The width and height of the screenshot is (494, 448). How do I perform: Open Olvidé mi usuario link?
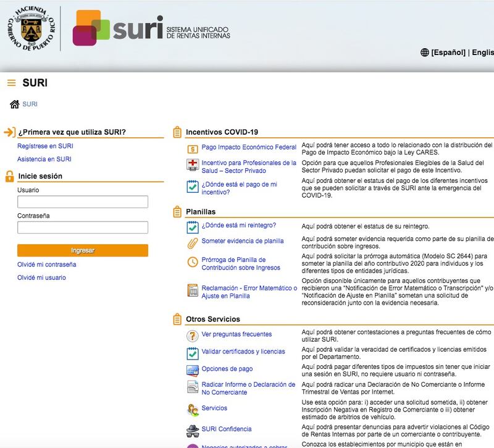41,277
